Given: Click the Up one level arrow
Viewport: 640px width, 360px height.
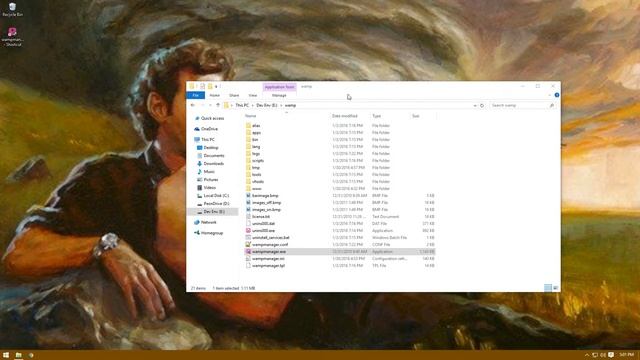Looking at the screenshot, I should tap(218, 105).
